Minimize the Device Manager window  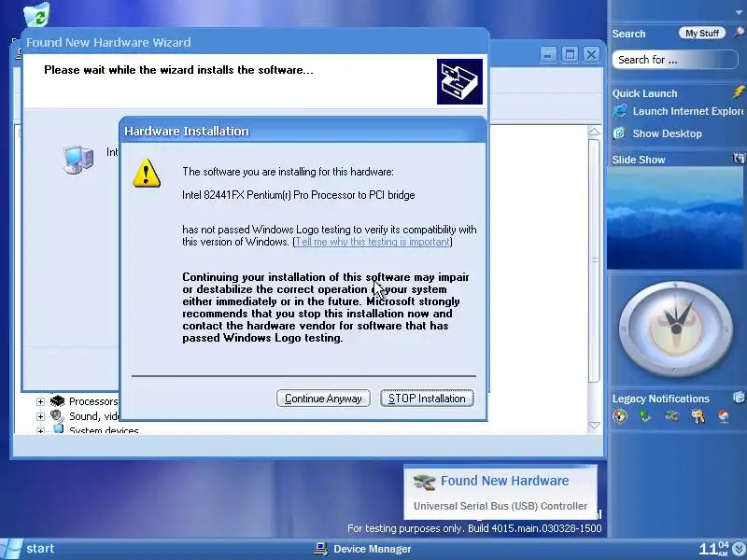coord(548,54)
